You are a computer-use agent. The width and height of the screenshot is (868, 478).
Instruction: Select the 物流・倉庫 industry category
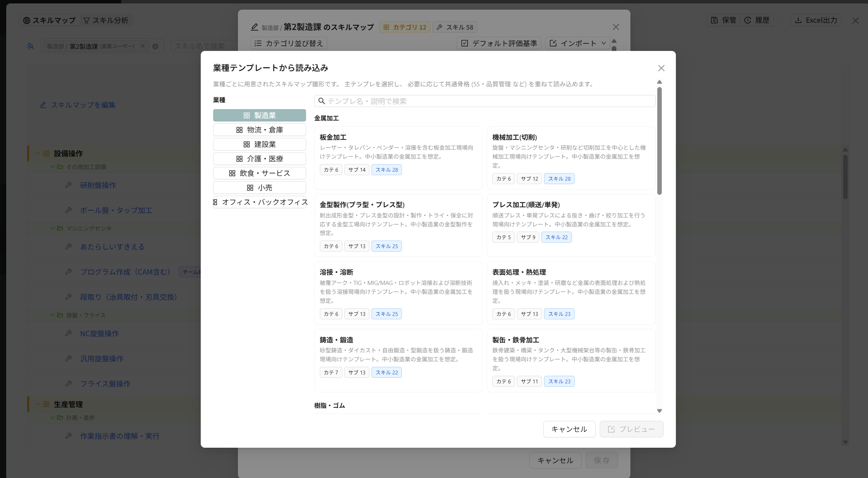[259, 130]
